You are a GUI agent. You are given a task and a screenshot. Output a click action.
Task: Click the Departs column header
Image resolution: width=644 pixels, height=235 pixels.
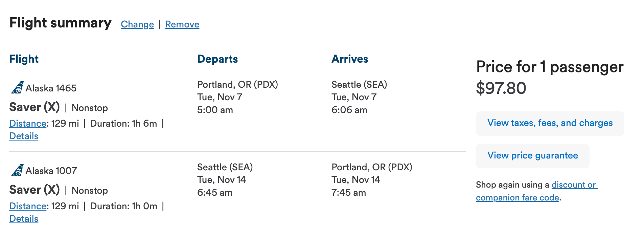pos(217,59)
